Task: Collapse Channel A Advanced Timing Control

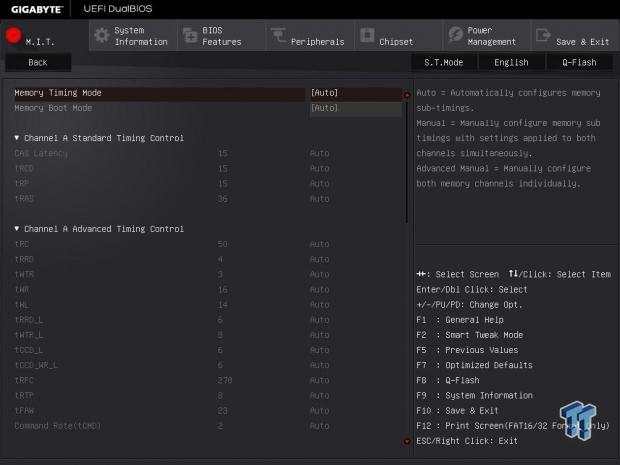Action: (x=17, y=229)
